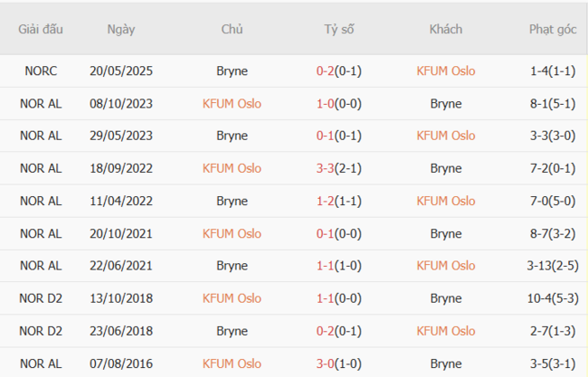Select KFUM Oslo home team on 13/10/2018
This screenshot has height=377, width=588.
[232, 298]
